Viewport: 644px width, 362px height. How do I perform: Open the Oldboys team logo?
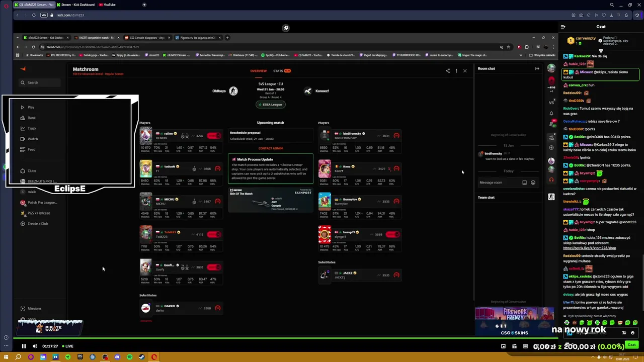coord(233,91)
